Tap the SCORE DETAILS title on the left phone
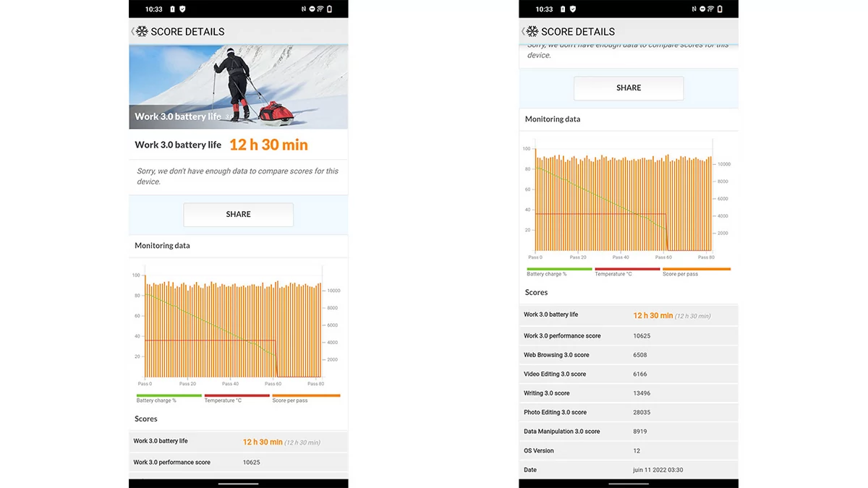 tap(187, 32)
